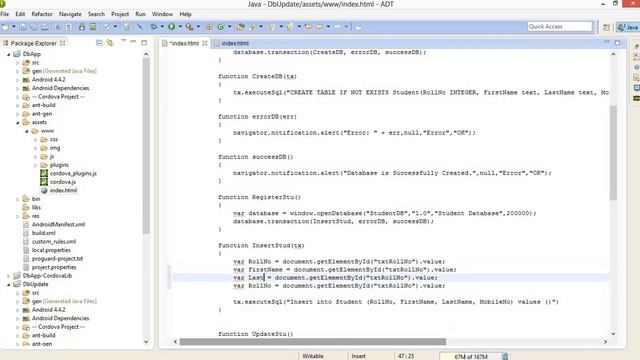
Task: Click the Save toolbar icon
Action: [23, 27]
